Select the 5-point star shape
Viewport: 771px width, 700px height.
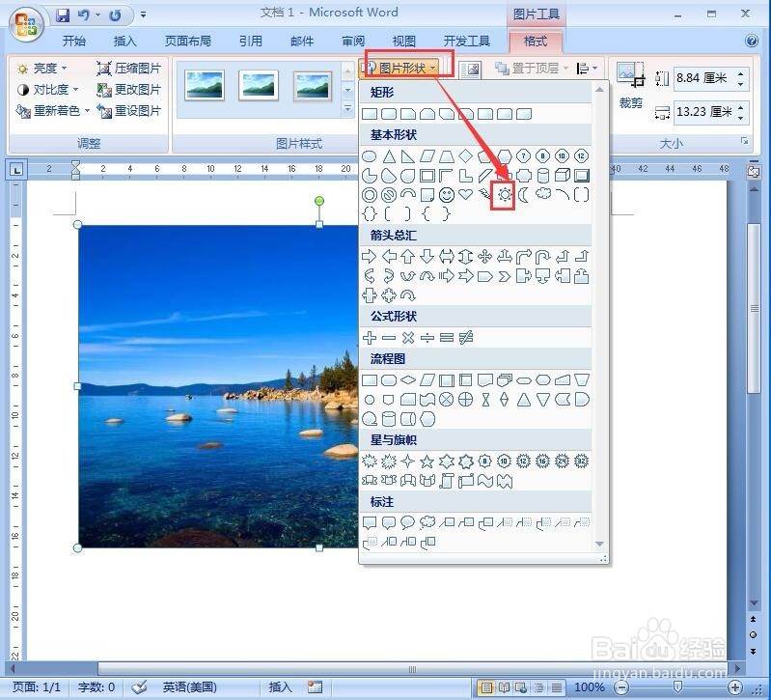tap(427, 462)
